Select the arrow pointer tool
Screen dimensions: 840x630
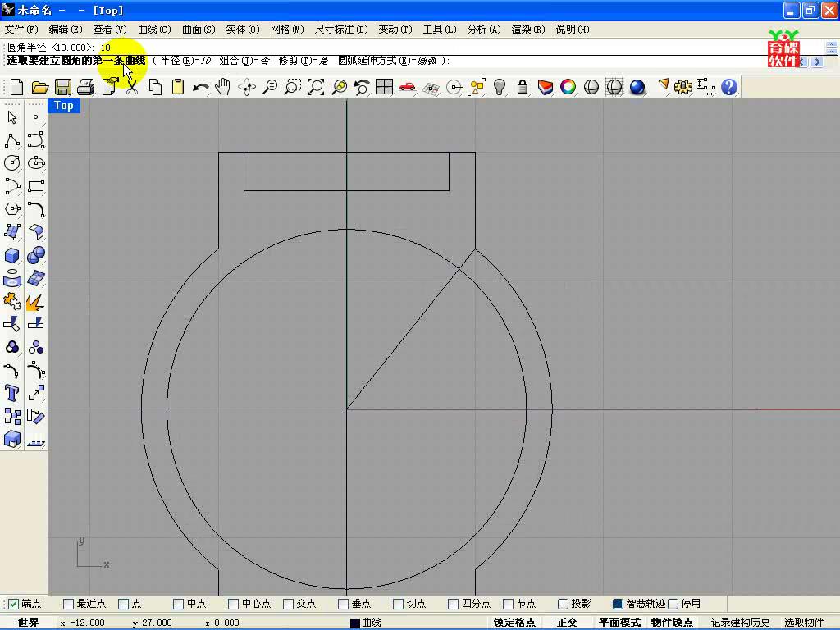pyautogui.click(x=11, y=117)
